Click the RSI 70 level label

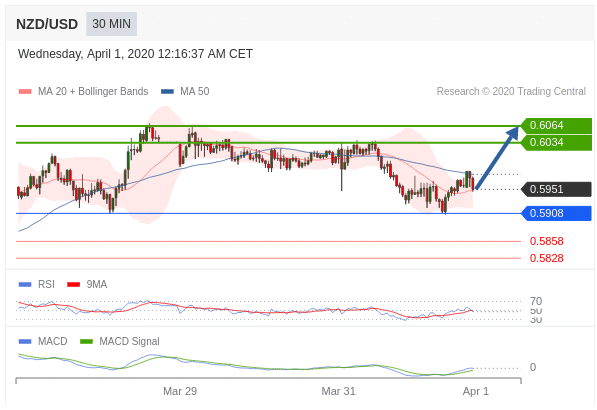tap(536, 301)
